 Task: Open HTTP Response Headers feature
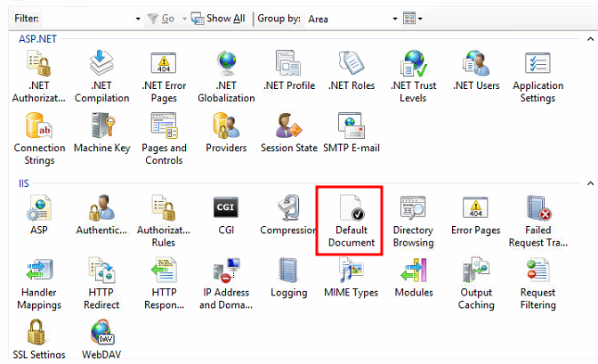coord(164,284)
